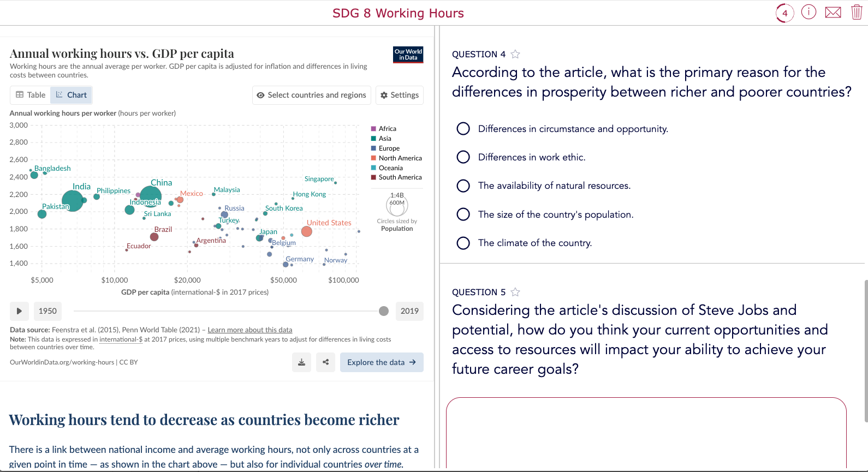
Task: Click the circled 4 progress indicator
Action: (x=784, y=12)
